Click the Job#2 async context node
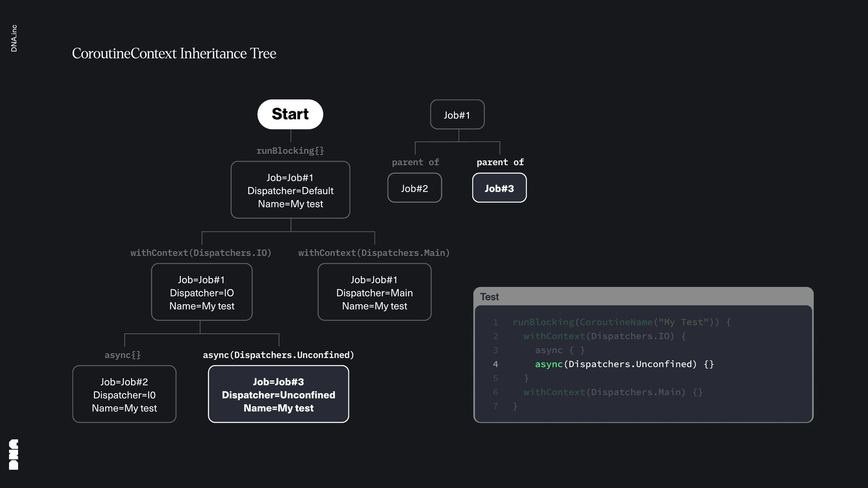 pyautogui.click(x=124, y=394)
